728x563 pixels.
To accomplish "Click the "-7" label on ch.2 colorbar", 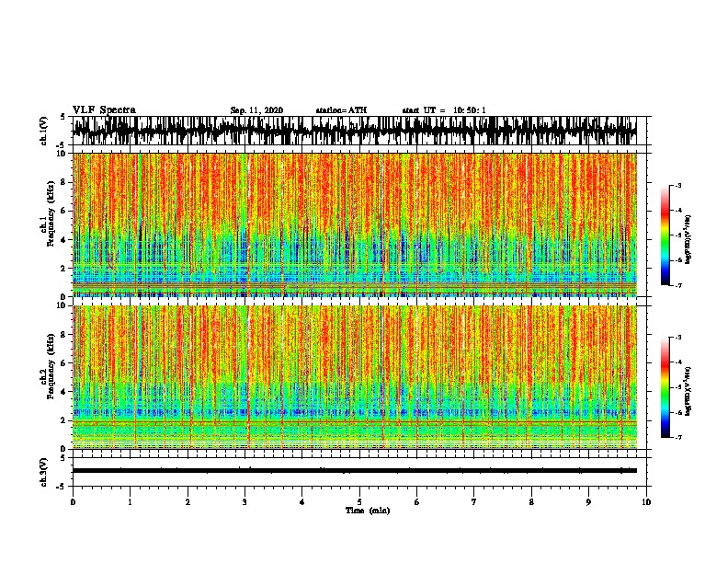I will click(678, 438).
